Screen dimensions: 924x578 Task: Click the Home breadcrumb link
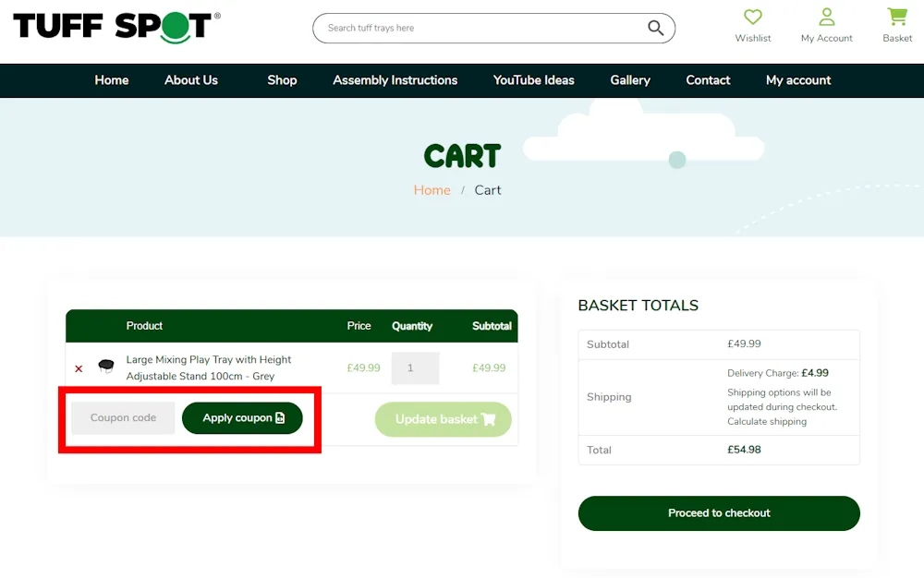[432, 190]
